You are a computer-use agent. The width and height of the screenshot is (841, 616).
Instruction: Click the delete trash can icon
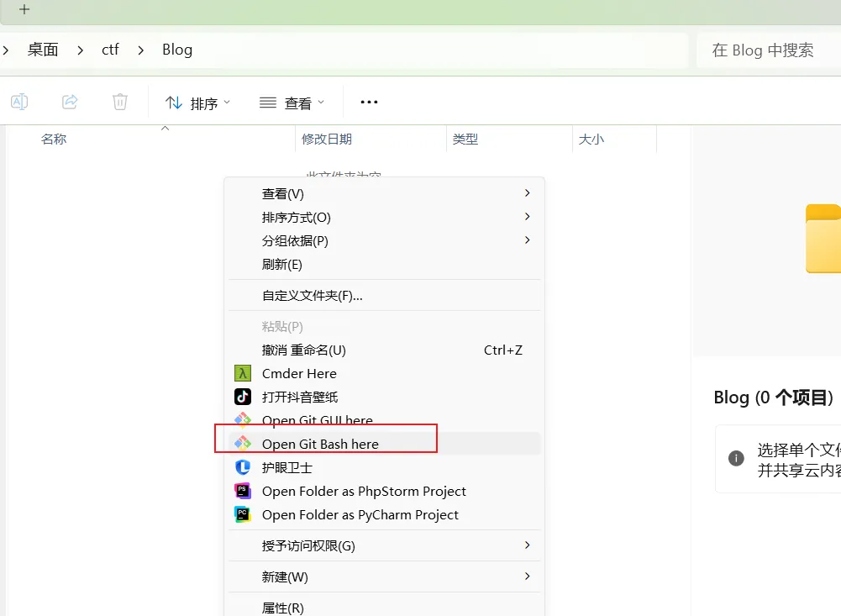tap(120, 103)
